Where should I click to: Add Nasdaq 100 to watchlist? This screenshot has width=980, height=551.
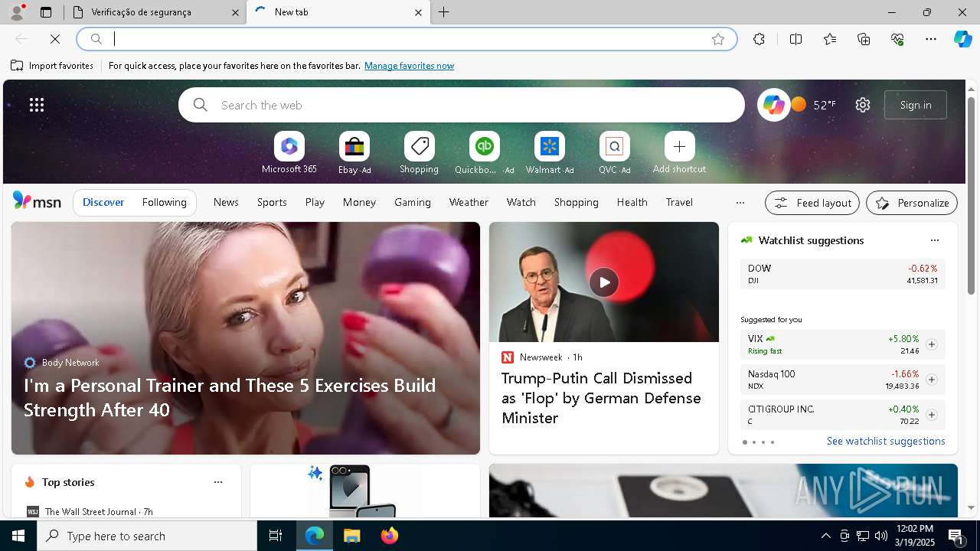(931, 380)
